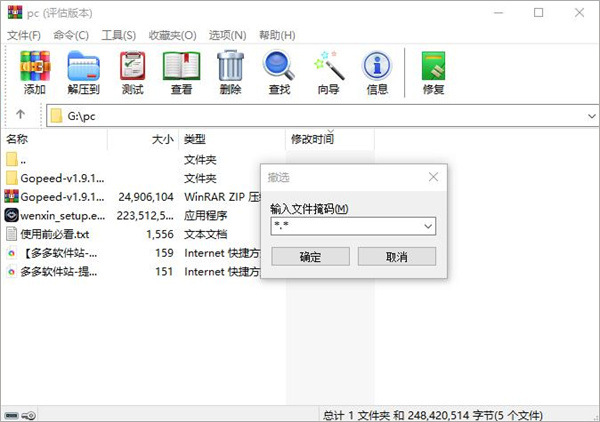
Task: Open the 工具(S) menu
Action: pos(118,35)
